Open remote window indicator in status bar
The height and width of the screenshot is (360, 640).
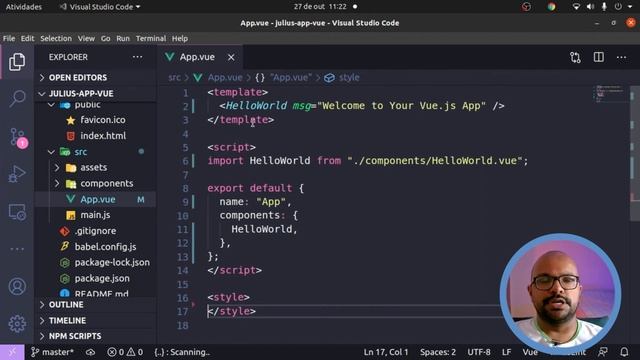click(x=12, y=352)
